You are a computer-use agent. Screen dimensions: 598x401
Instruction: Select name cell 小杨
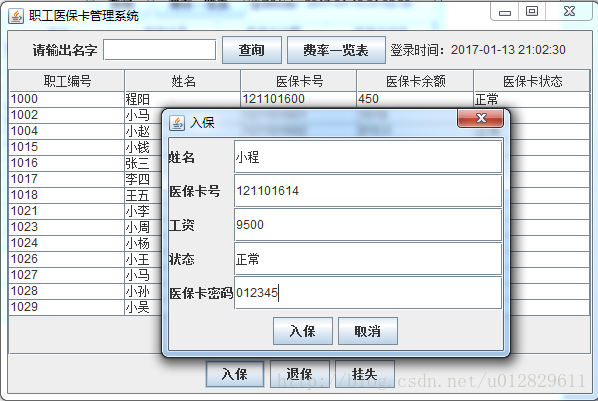click(x=143, y=243)
